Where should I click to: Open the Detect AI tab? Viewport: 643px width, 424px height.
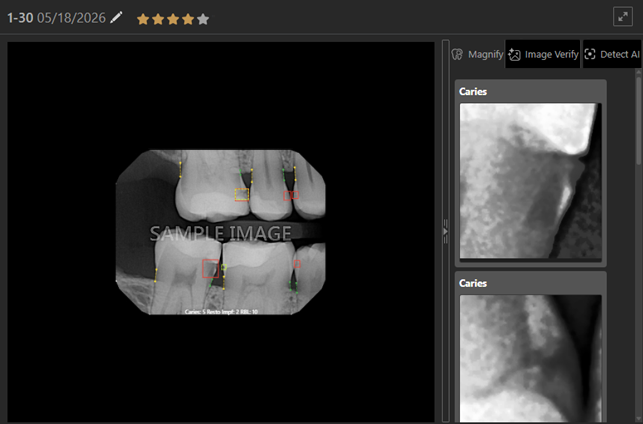612,54
